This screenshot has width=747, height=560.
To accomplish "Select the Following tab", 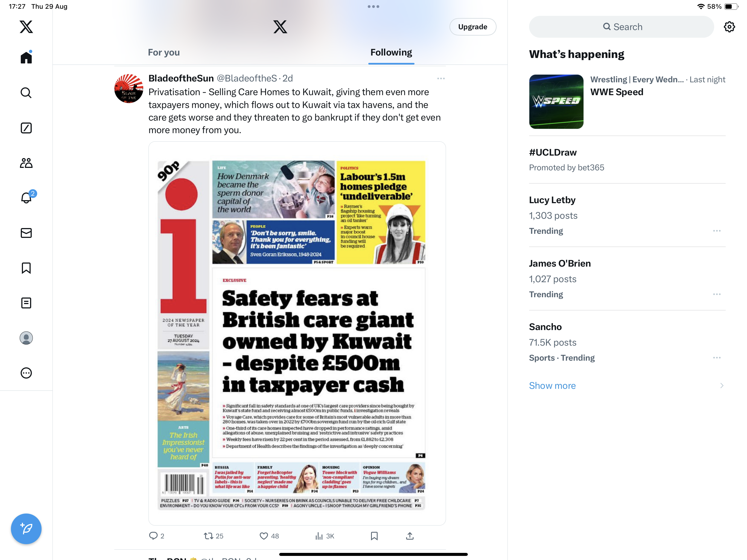I will 391,52.
